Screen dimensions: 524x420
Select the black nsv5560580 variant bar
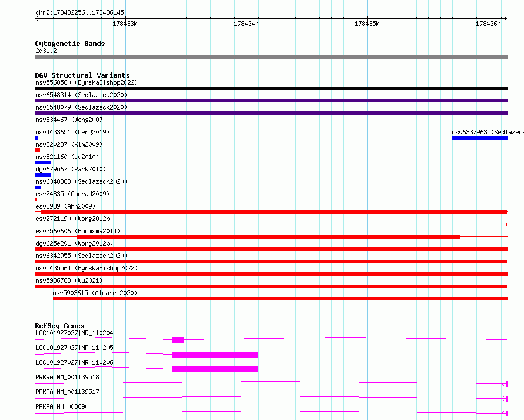(271, 88)
